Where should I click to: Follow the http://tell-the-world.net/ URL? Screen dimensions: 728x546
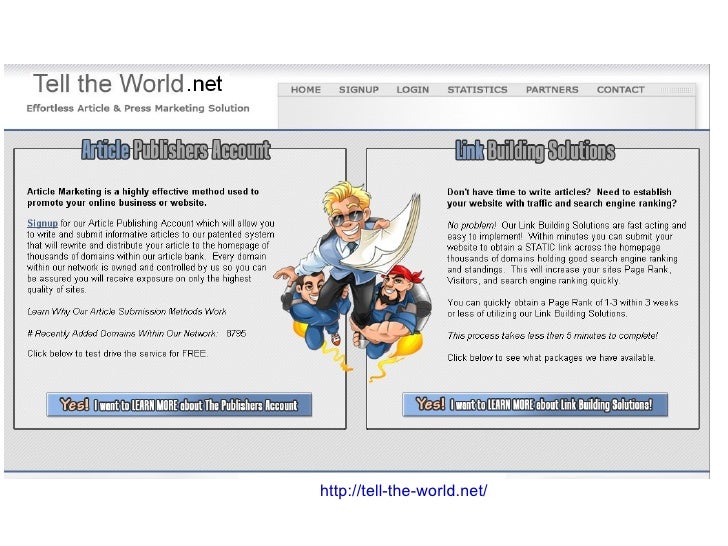pyautogui.click(x=403, y=490)
